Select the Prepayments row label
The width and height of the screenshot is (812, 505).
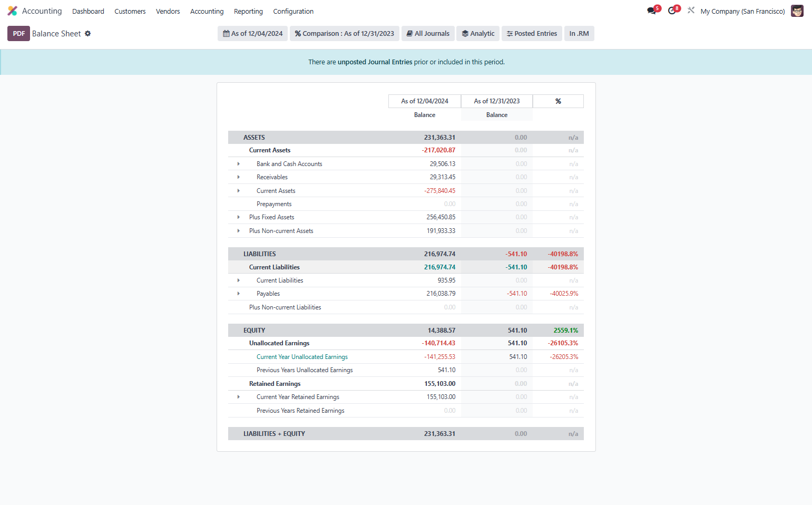click(x=274, y=204)
